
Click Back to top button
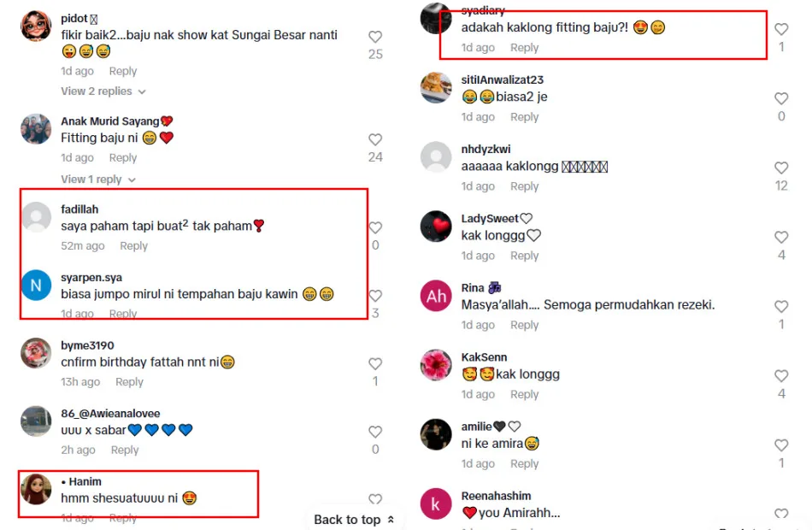point(354,520)
